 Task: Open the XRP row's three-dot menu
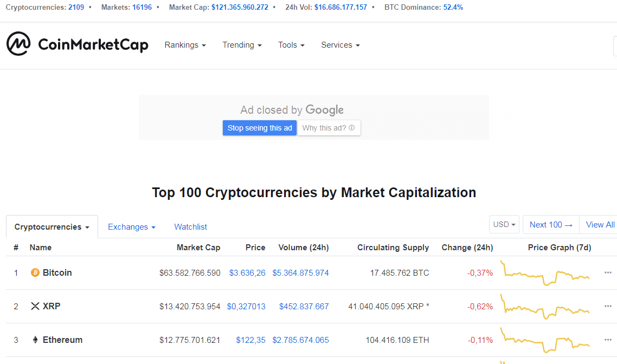[608, 306]
